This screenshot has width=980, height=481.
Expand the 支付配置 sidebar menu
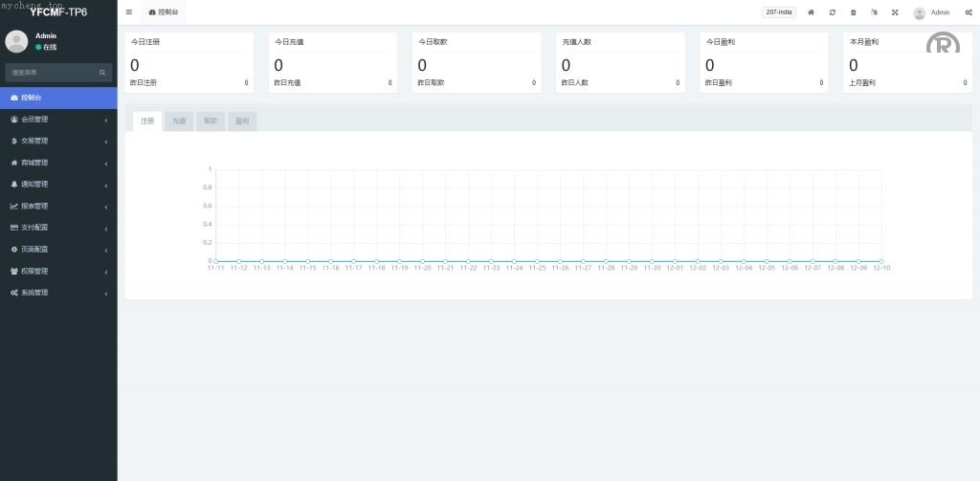pos(57,228)
